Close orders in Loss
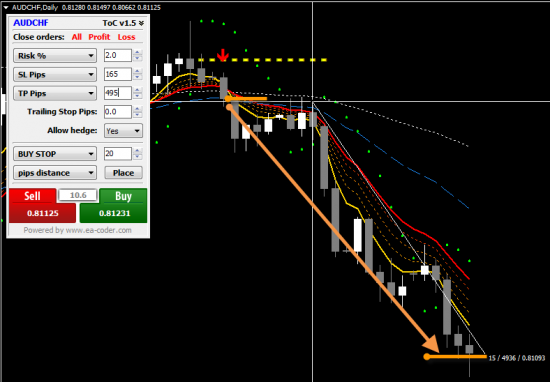This screenshot has height=382, width=550. tap(126, 37)
